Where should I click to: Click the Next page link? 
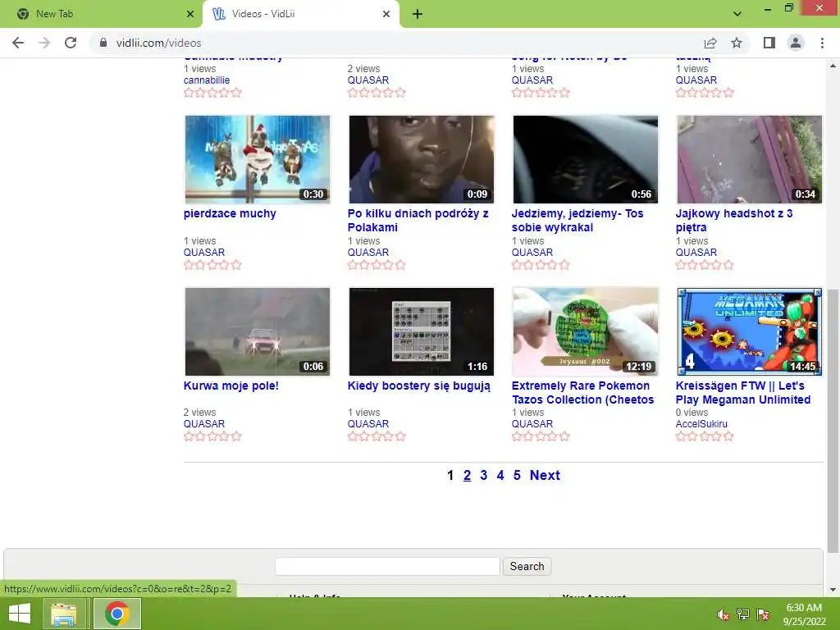[x=545, y=475]
